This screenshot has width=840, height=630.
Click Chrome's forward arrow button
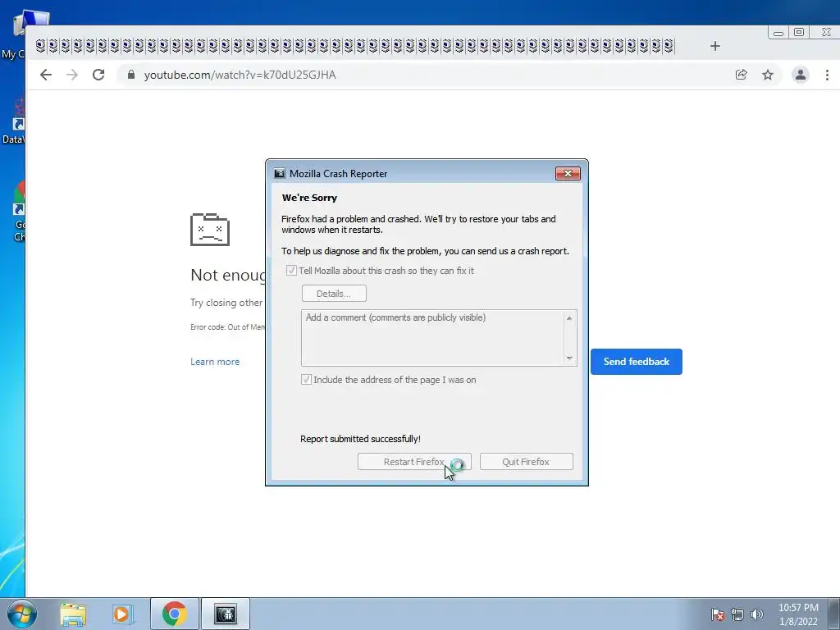[72, 75]
